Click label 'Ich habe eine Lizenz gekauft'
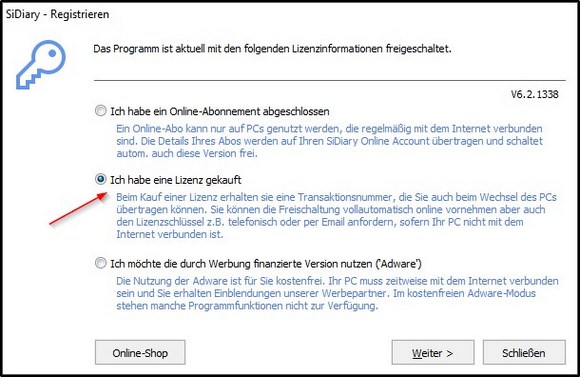 click(x=176, y=180)
